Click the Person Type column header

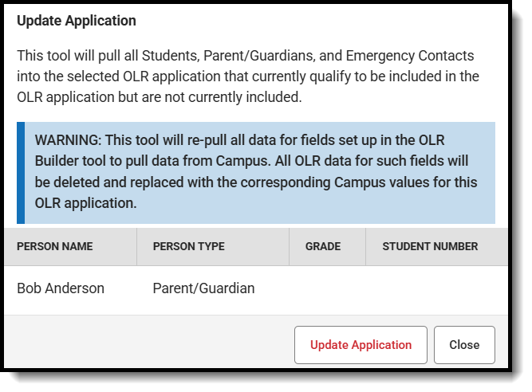coord(188,246)
